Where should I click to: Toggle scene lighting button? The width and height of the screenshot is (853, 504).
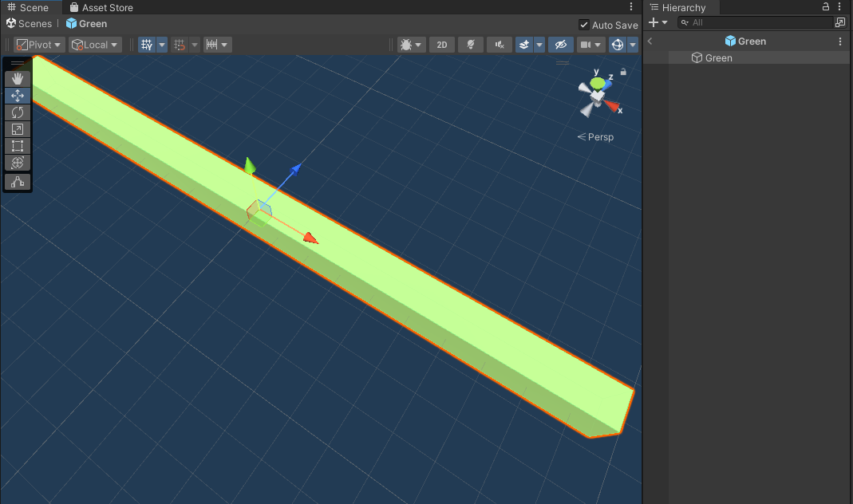(471, 45)
